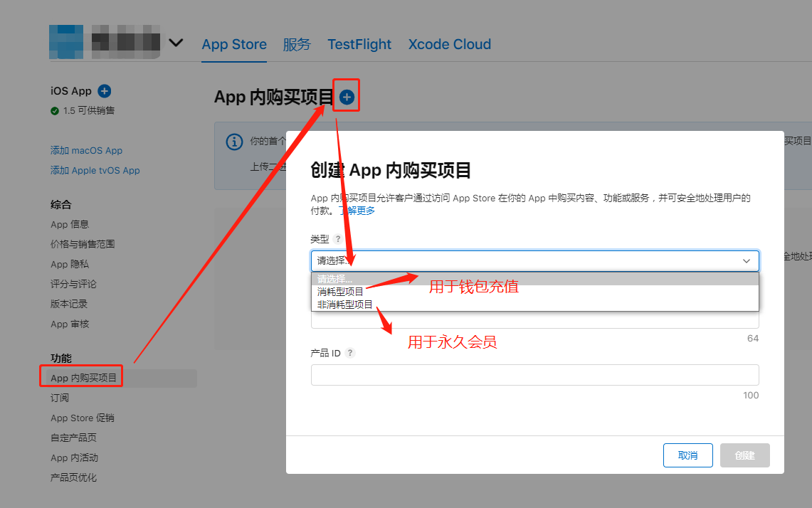Click into the 产品 ID input field
Screen dimensions: 812x508
pyautogui.click(x=535, y=375)
